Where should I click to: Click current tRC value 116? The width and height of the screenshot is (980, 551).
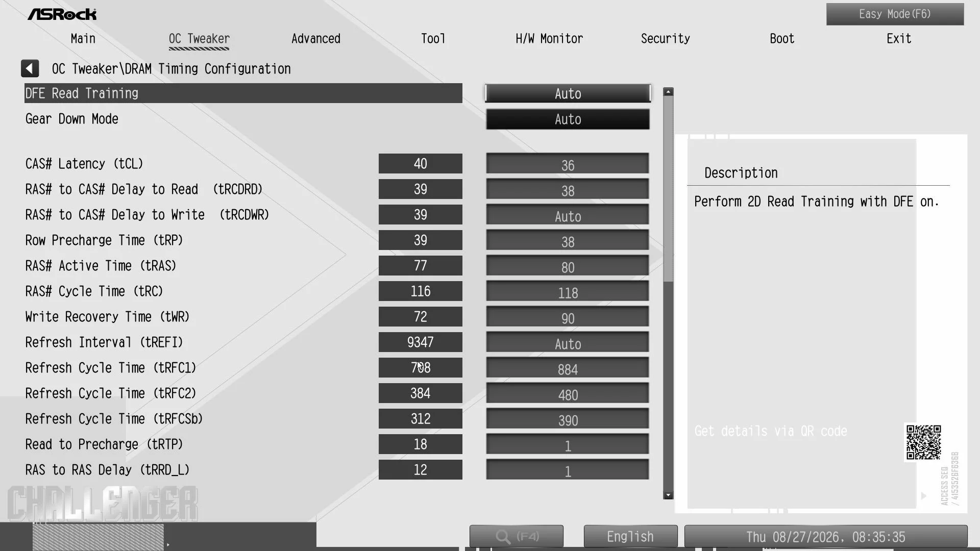point(420,291)
